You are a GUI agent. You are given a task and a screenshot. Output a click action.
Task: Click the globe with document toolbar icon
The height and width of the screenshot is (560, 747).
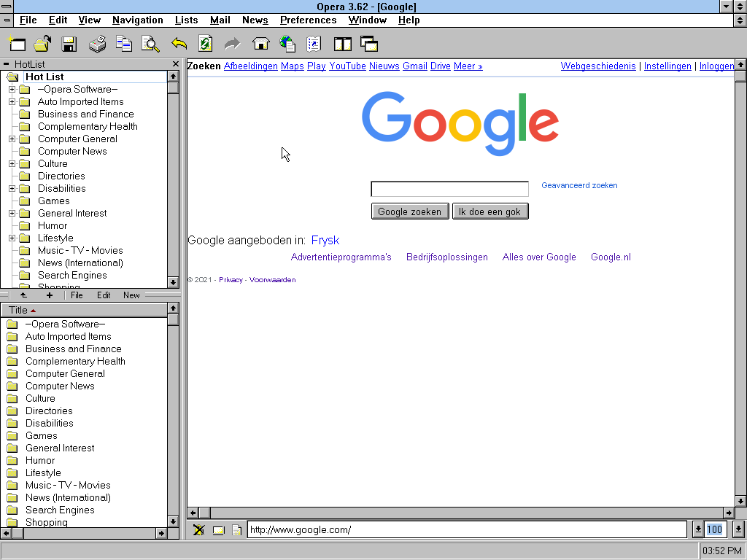(287, 44)
